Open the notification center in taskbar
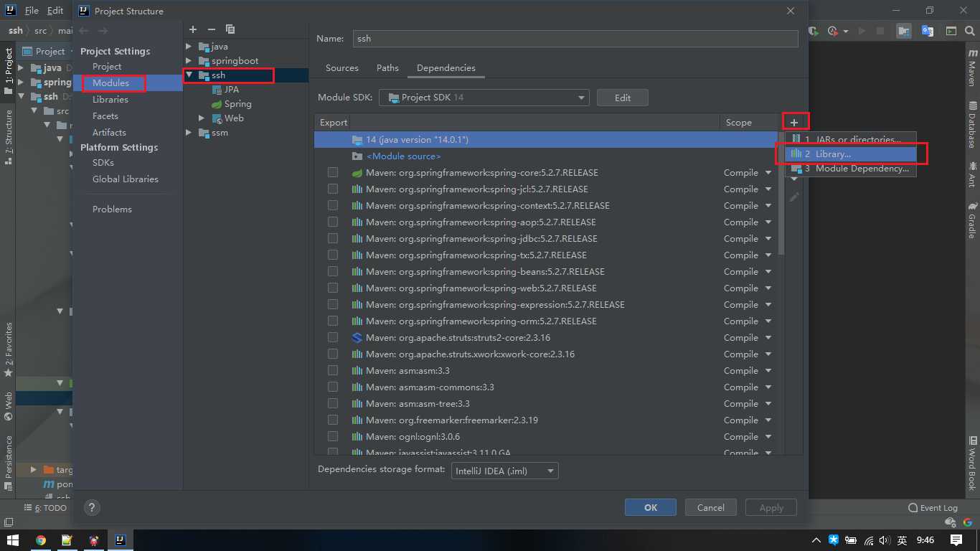 [956, 540]
